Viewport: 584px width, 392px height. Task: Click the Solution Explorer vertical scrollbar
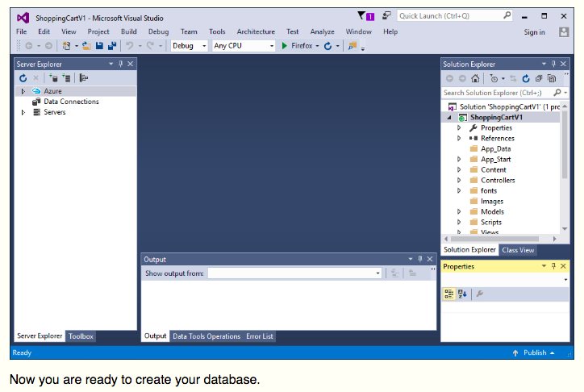coord(565,145)
